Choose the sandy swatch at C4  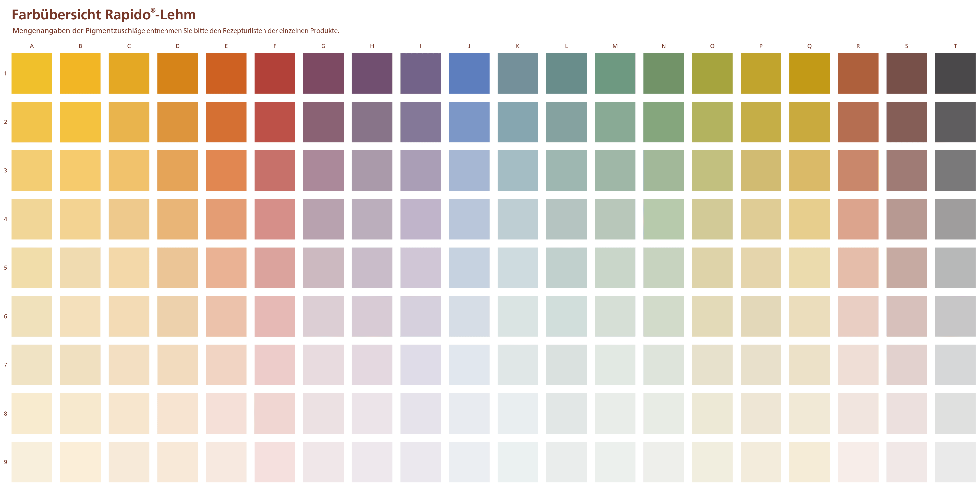129,219
